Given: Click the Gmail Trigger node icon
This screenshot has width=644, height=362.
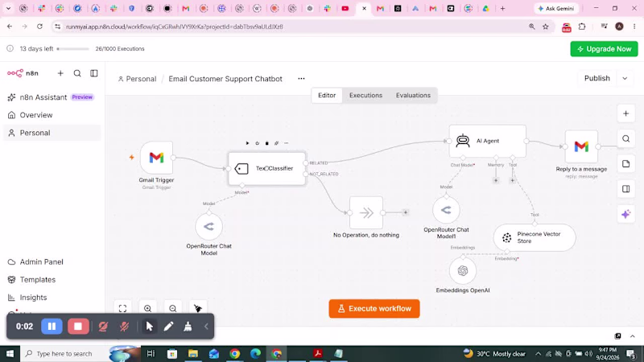Looking at the screenshot, I should 156,158.
